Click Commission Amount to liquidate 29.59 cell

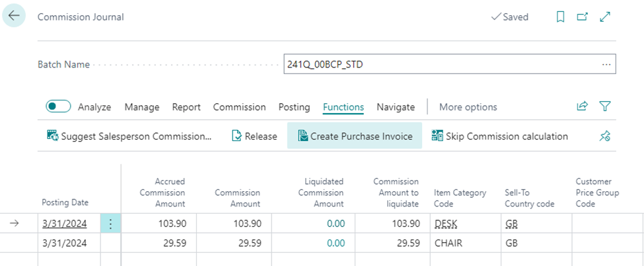coord(392,243)
